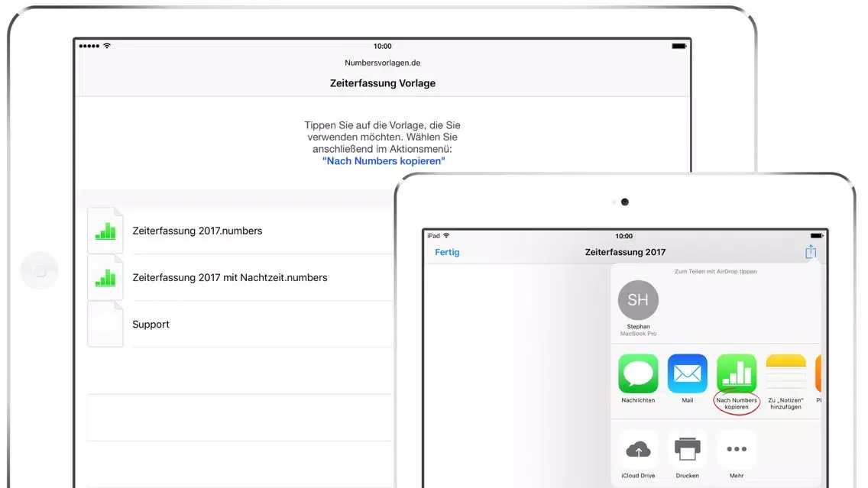Tap the share icon beside Zeiterfassung 2017
868x488 pixels.
(x=811, y=252)
